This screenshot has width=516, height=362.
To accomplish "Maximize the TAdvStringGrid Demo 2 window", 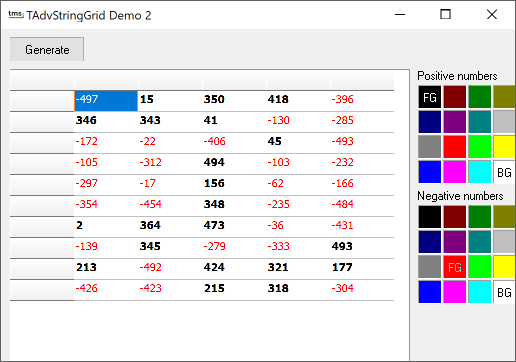I will click(x=445, y=14).
